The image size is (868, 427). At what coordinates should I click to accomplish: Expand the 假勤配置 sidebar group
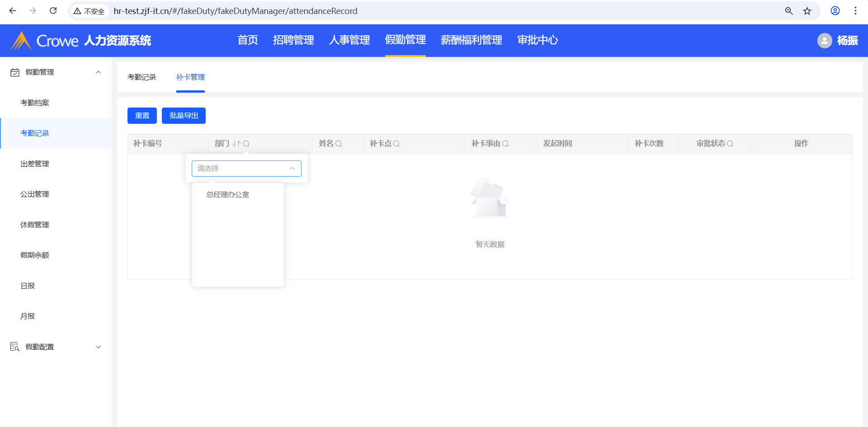[98, 347]
